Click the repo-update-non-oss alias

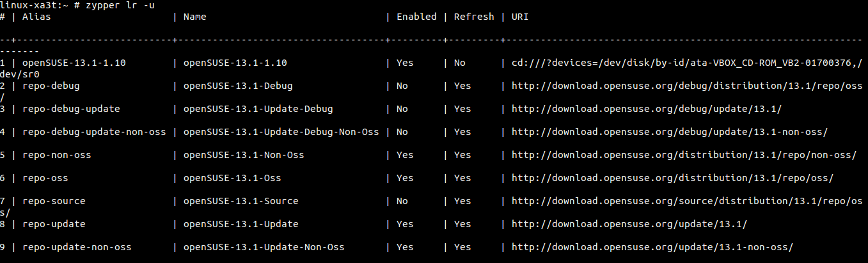point(77,247)
